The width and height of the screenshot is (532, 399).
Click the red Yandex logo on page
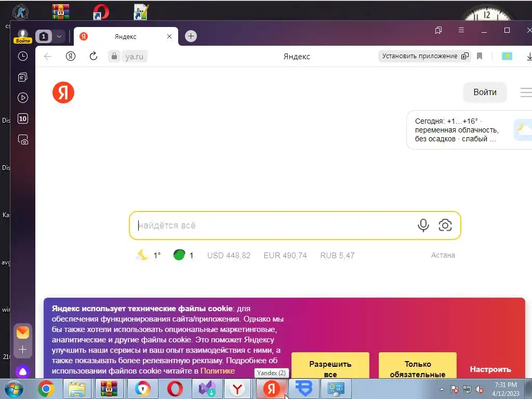pyautogui.click(x=63, y=92)
